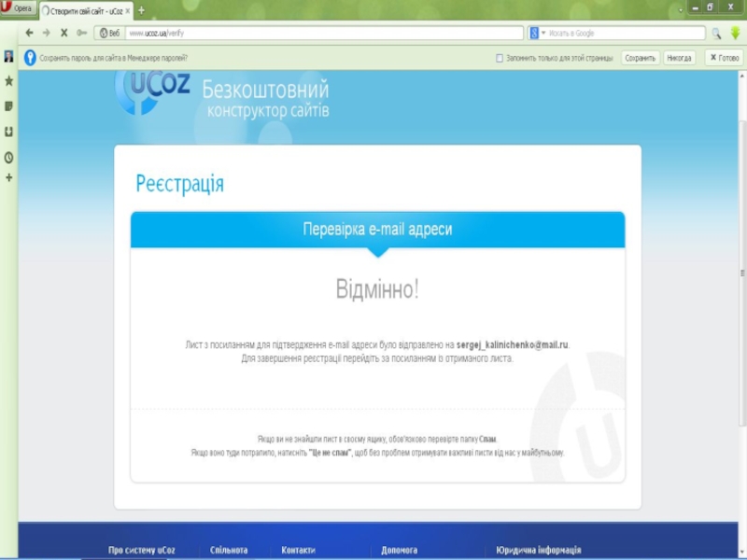Click the Никогда button

[x=679, y=58]
